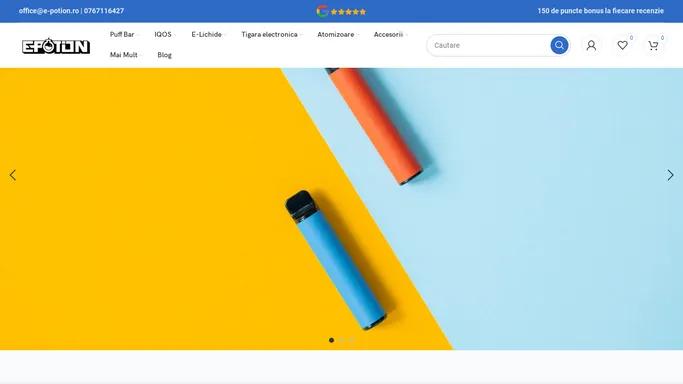This screenshot has width=683, height=384.
Task: Open the user account icon
Action: tap(591, 45)
